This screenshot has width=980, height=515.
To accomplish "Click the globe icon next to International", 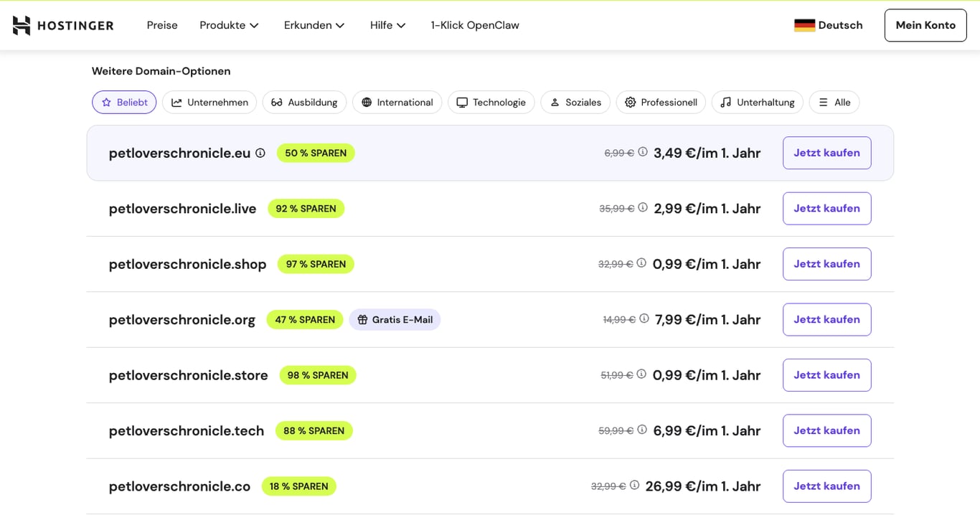I will 365,102.
